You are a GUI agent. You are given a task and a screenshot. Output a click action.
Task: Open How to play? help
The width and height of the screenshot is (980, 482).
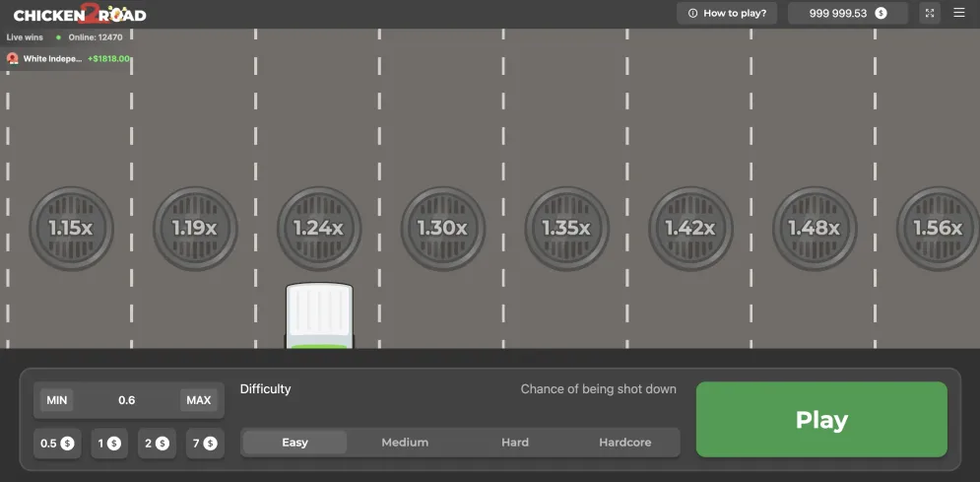click(727, 13)
